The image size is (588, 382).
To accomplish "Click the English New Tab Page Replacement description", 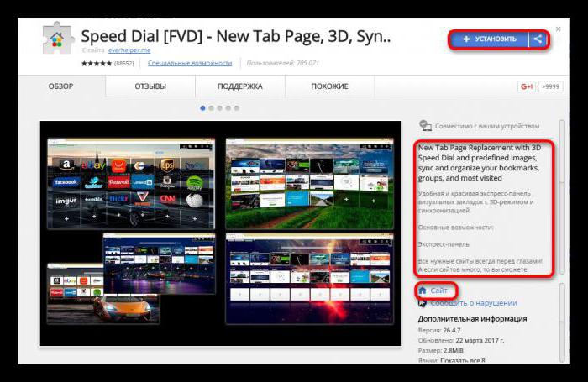I will pos(480,163).
